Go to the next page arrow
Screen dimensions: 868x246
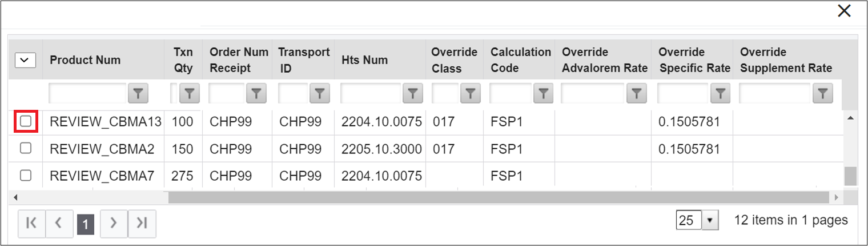pyautogui.click(x=114, y=224)
